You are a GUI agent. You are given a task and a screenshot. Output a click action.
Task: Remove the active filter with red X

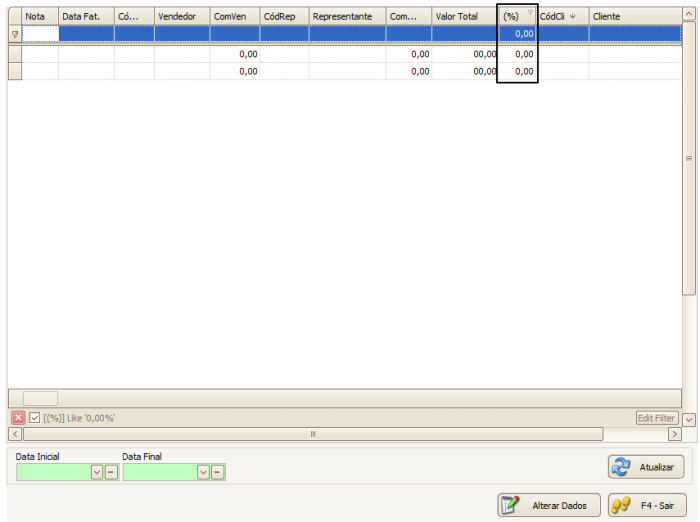(18, 418)
